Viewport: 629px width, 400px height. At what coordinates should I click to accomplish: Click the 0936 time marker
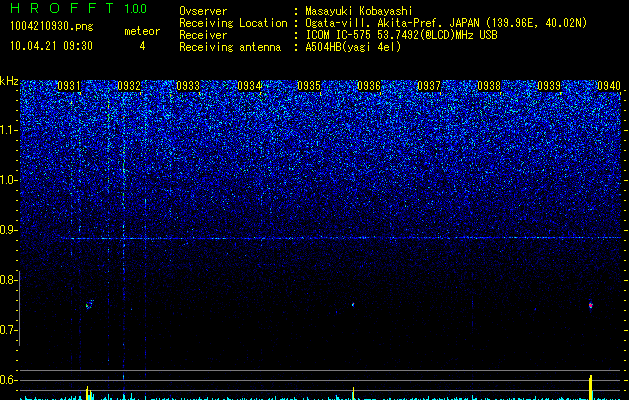tap(369, 86)
